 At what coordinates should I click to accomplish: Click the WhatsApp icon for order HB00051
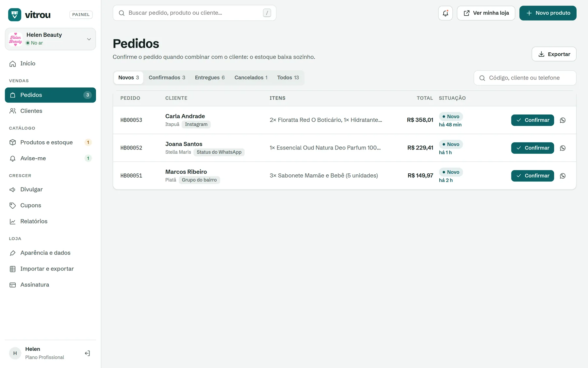click(x=563, y=176)
